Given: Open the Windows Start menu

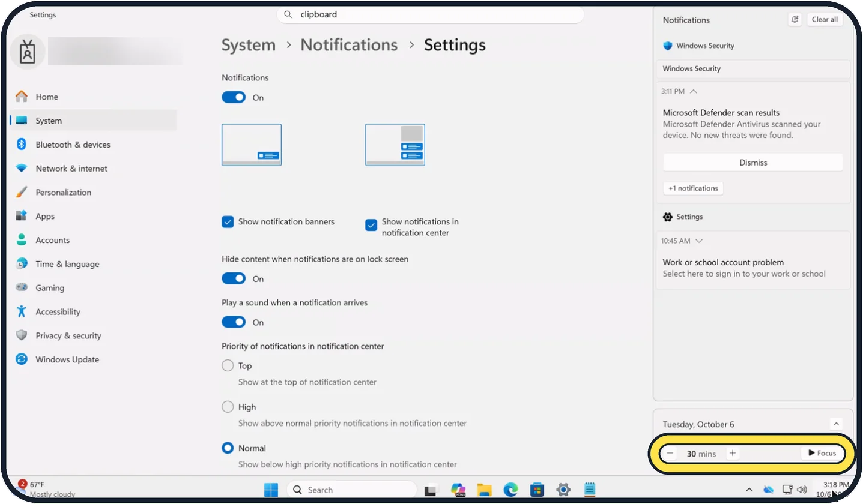Looking at the screenshot, I should pos(271,490).
